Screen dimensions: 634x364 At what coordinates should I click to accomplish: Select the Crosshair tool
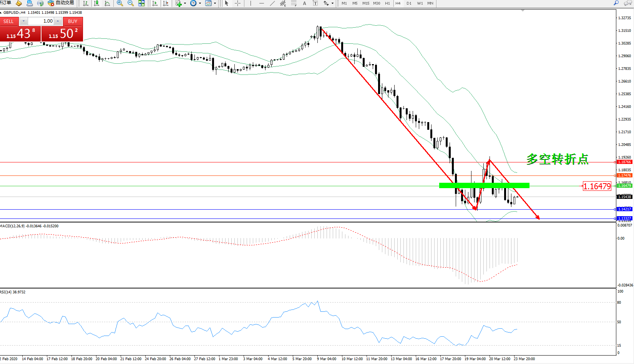[237, 3]
